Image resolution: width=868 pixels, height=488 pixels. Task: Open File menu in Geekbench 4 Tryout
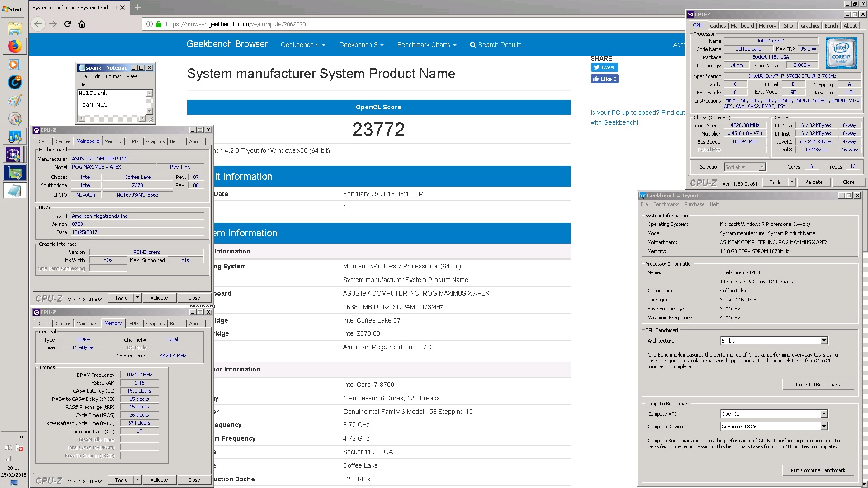click(644, 204)
